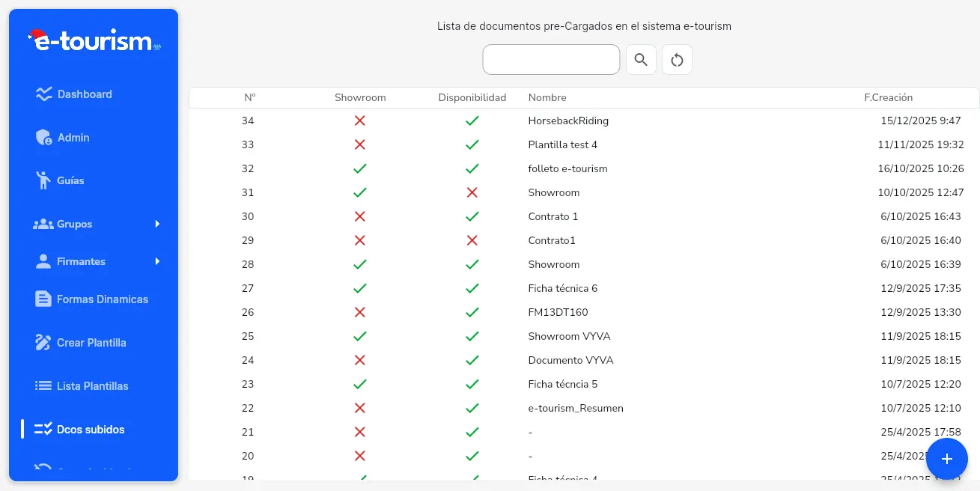Toggle the Showroom status for HorsebackRiding
The height and width of the screenshot is (491, 980).
(x=359, y=121)
